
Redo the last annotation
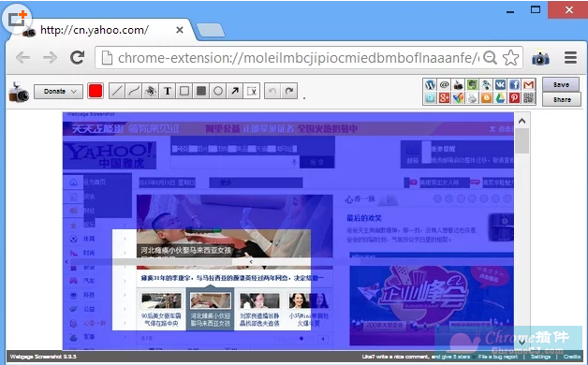click(x=289, y=91)
